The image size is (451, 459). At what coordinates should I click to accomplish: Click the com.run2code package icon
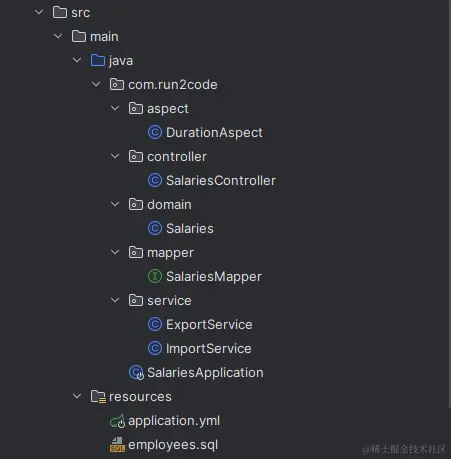[x=117, y=84]
